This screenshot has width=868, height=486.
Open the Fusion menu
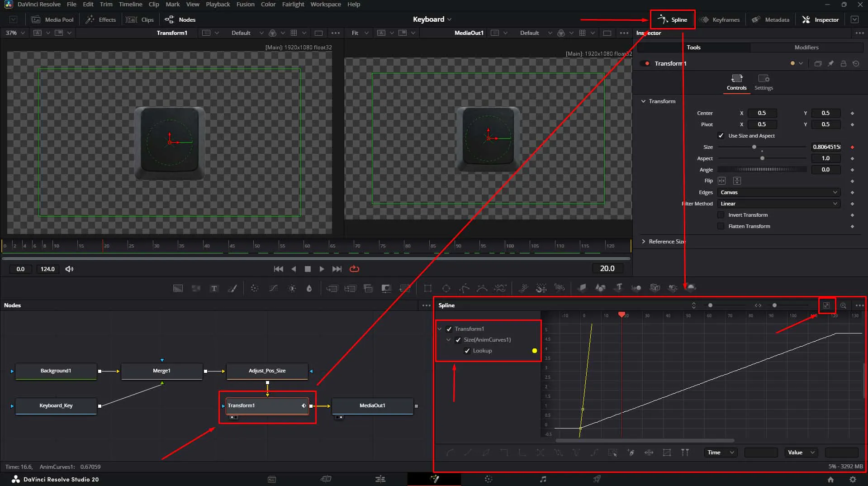click(245, 5)
